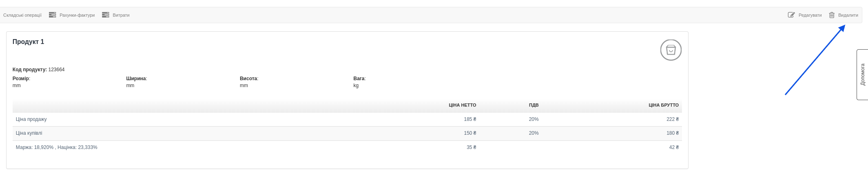Screen dimensions: 868x173
Task: Click the trash bin delete icon
Action: pyautogui.click(x=832, y=15)
